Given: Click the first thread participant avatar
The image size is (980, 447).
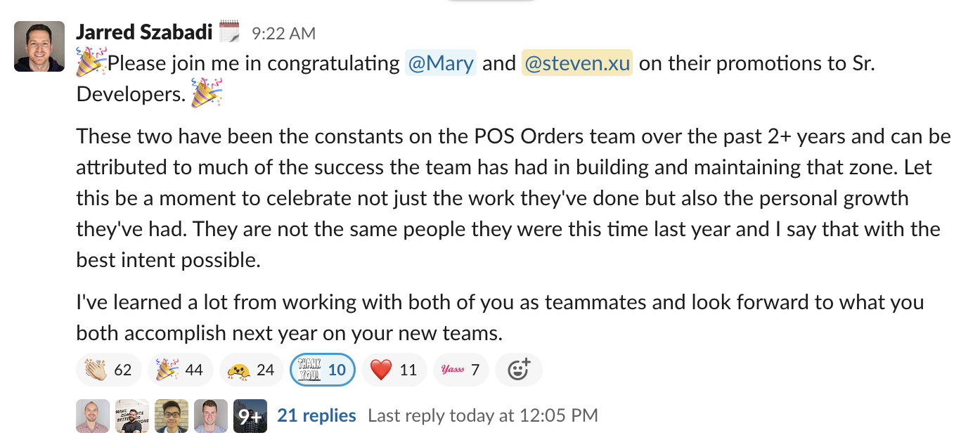Looking at the screenshot, I should (93, 416).
